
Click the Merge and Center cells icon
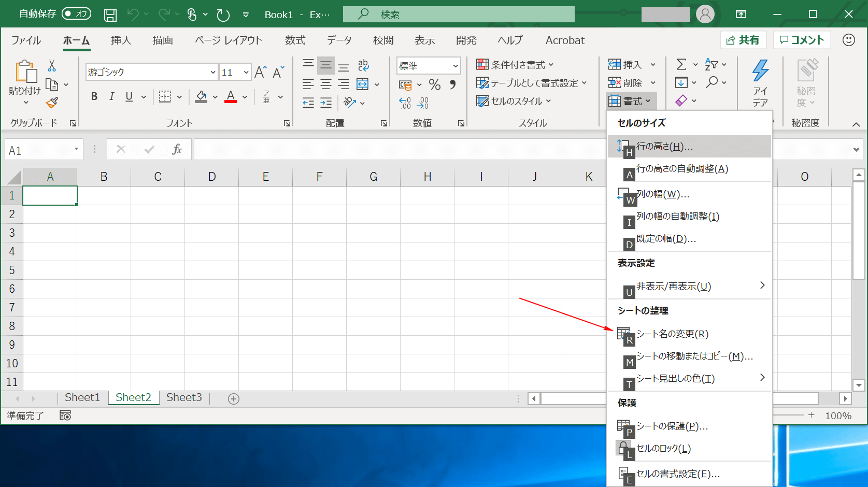pos(363,84)
